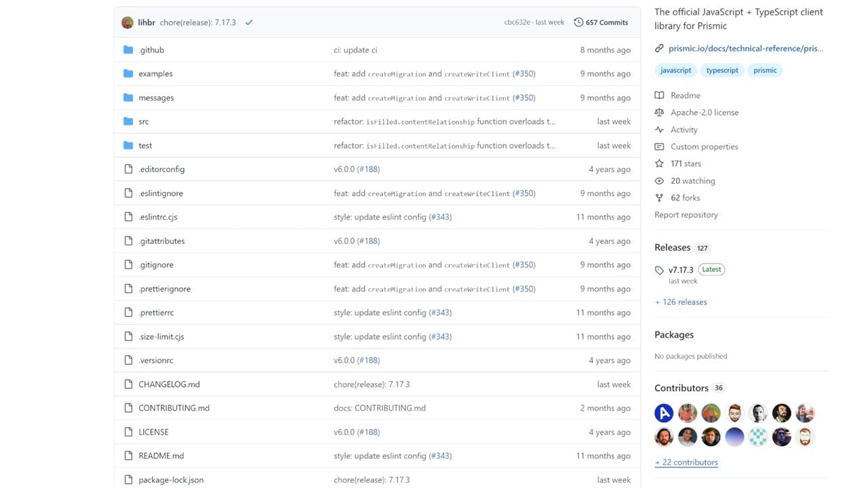Click the star icon beside 171 stars

click(x=659, y=163)
